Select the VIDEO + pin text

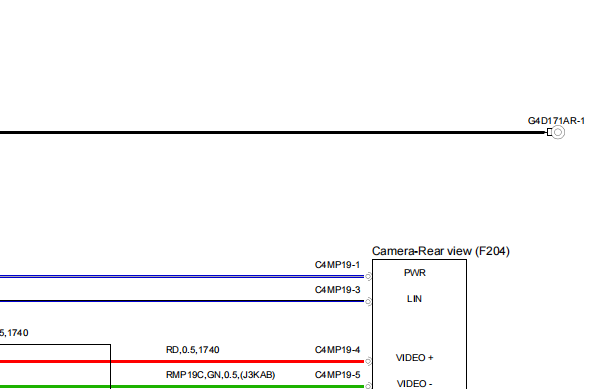click(414, 358)
